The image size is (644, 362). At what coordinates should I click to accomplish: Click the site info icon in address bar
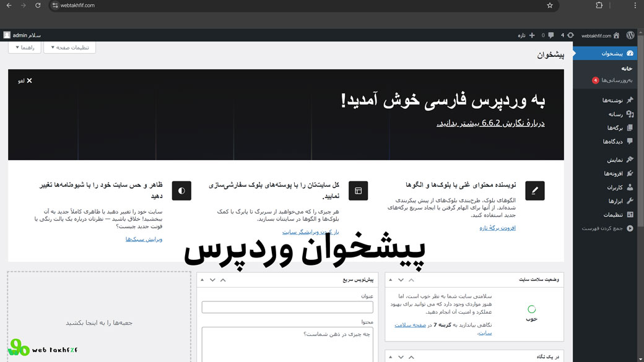(55, 6)
